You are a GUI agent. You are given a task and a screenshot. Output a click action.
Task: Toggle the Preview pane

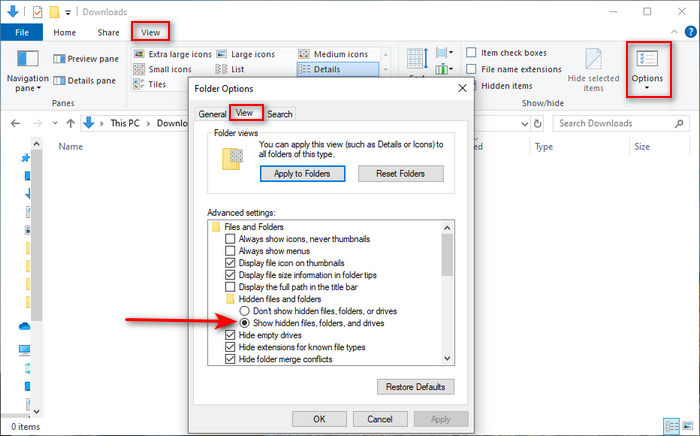coord(86,59)
